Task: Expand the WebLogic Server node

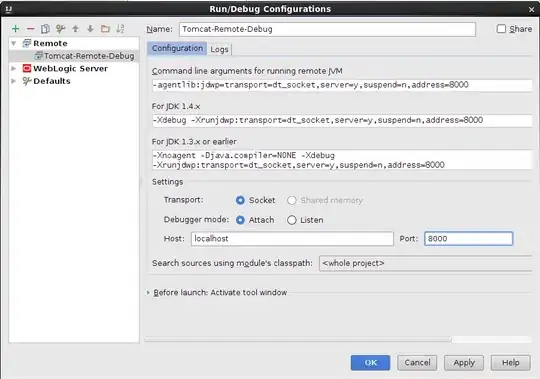Action: pos(14,69)
